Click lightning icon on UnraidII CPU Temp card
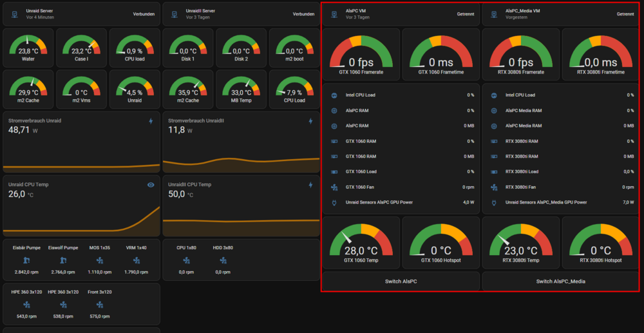 point(310,185)
